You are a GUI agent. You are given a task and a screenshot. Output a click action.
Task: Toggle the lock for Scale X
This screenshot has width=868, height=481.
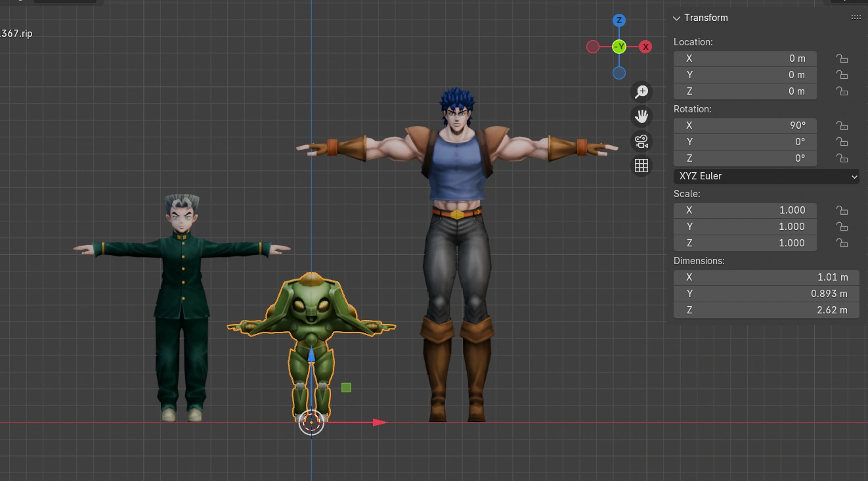point(842,210)
